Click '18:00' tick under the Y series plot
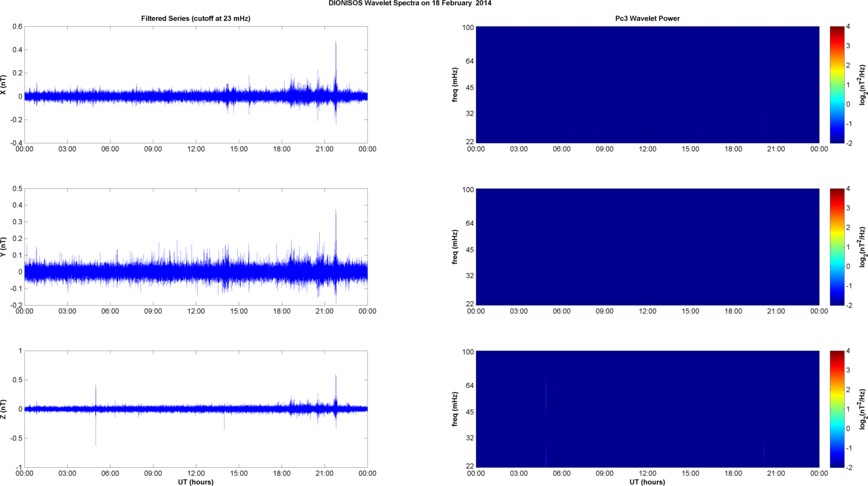868x486 pixels. click(282, 311)
